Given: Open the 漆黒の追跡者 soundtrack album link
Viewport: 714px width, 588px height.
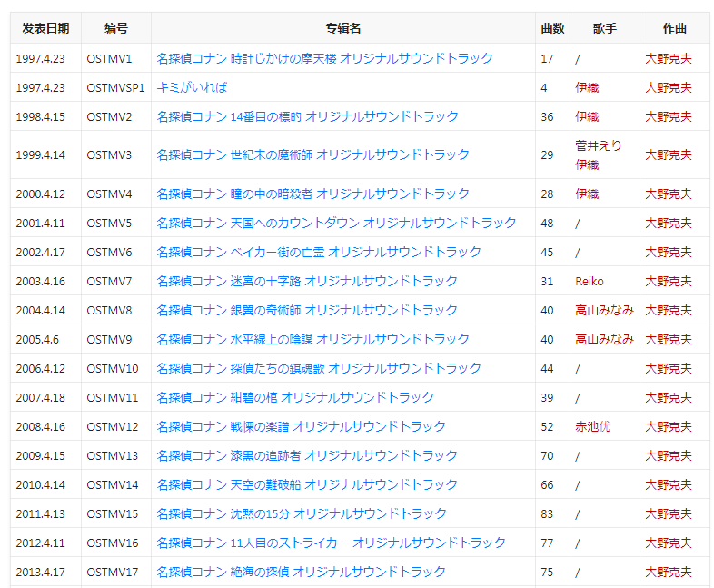Looking at the screenshot, I should pos(307,455).
